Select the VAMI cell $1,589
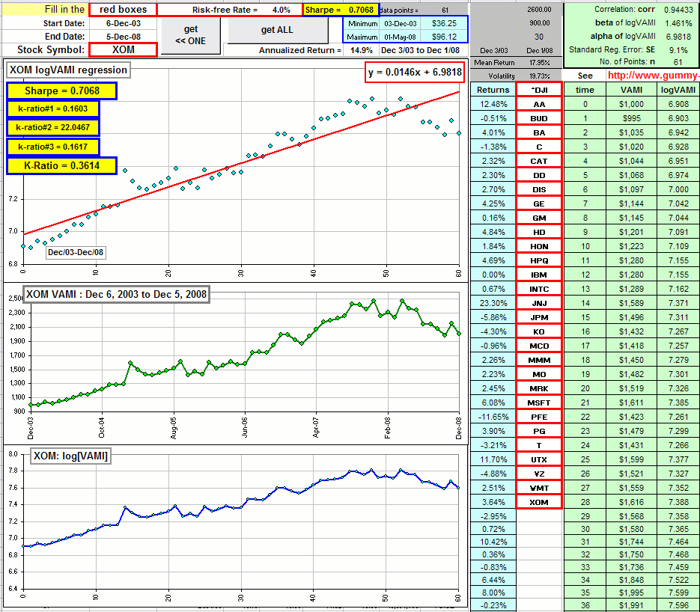The width and height of the screenshot is (700, 612). point(631,303)
